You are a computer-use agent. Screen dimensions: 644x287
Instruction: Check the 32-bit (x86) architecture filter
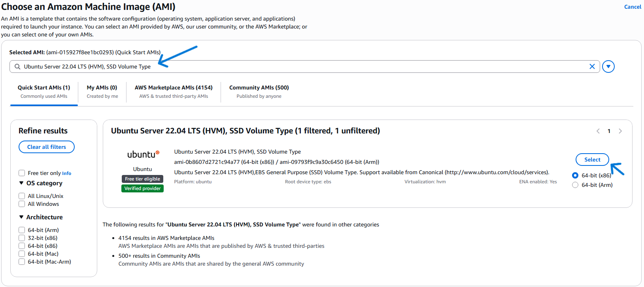[x=22, y=238]
